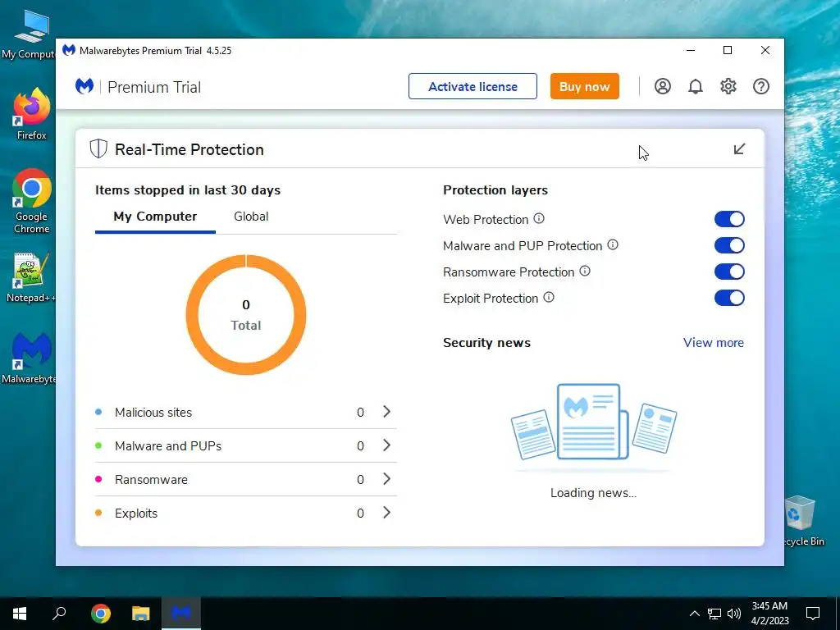
Task: Disable Exploit Protection toggle
Action: 729,298
